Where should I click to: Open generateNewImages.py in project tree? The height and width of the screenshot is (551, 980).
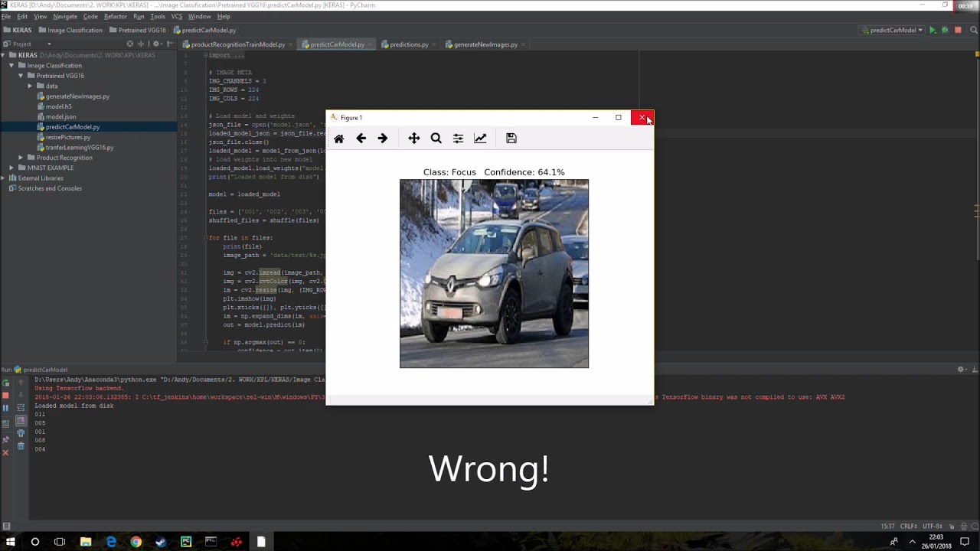77,96
